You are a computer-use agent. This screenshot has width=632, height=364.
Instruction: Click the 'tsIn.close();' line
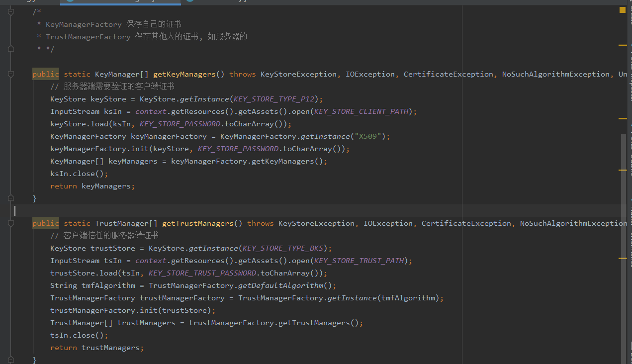[79, 335]
